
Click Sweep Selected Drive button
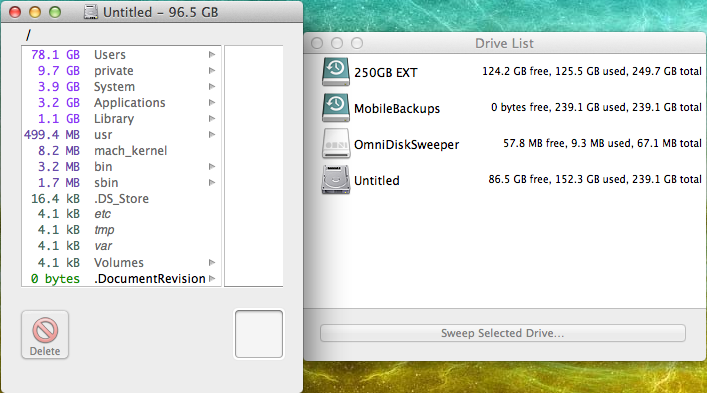click(x=503, y=333)
